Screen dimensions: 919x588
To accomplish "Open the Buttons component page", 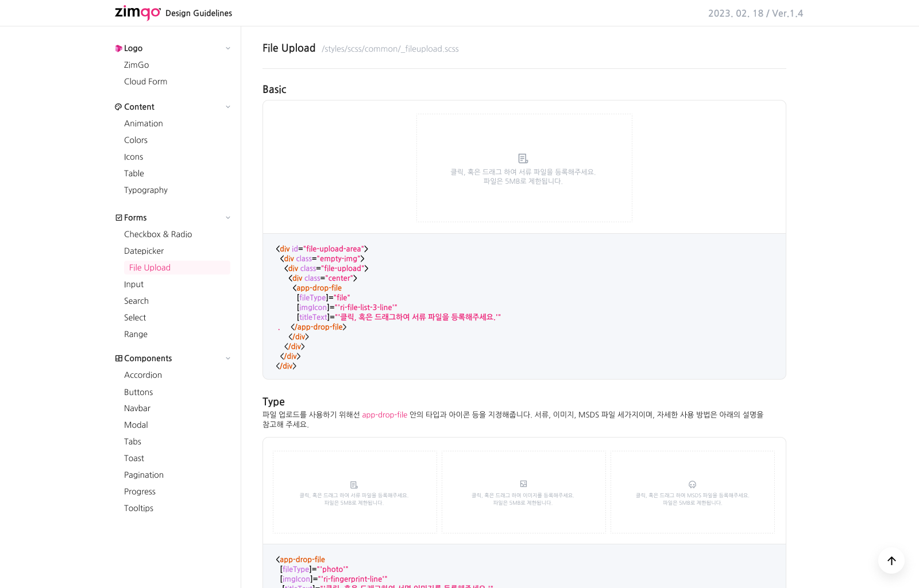I will click(138, 392).
